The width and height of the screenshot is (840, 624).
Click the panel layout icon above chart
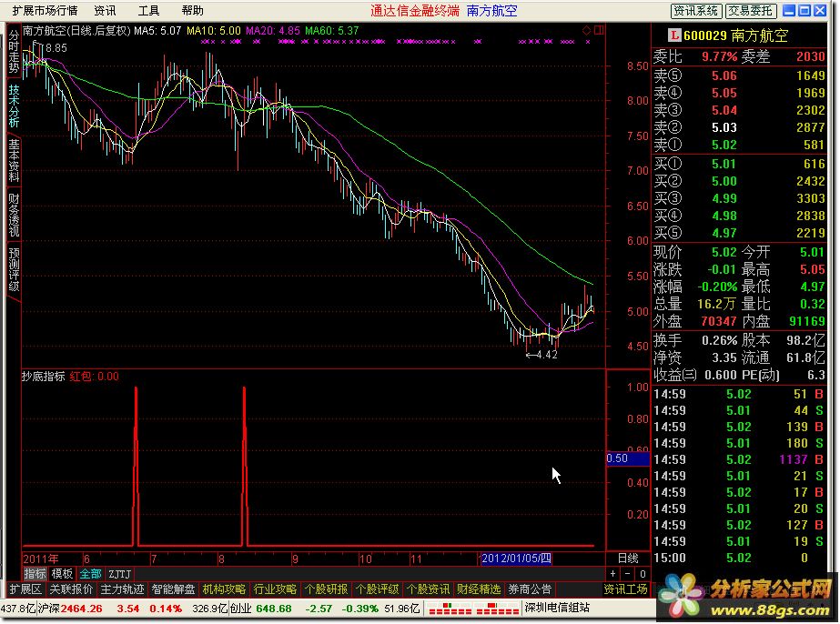599,31
